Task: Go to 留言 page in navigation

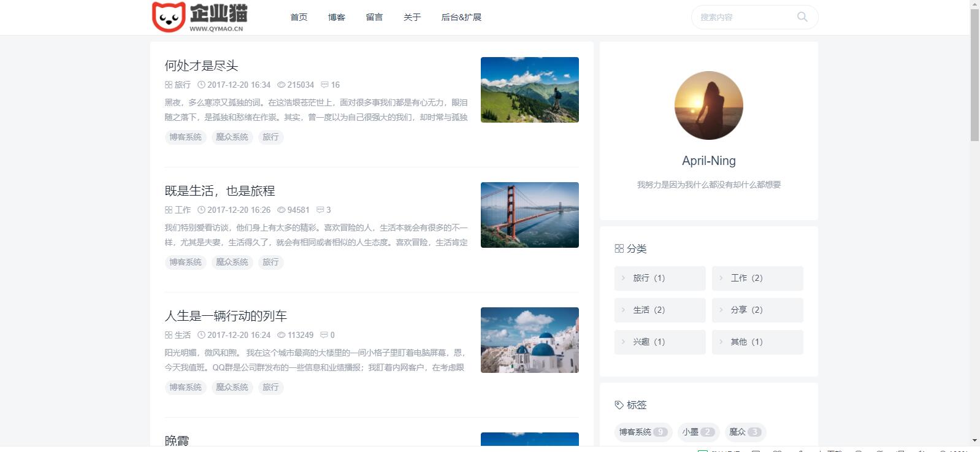Action: [x=374, y=17]
